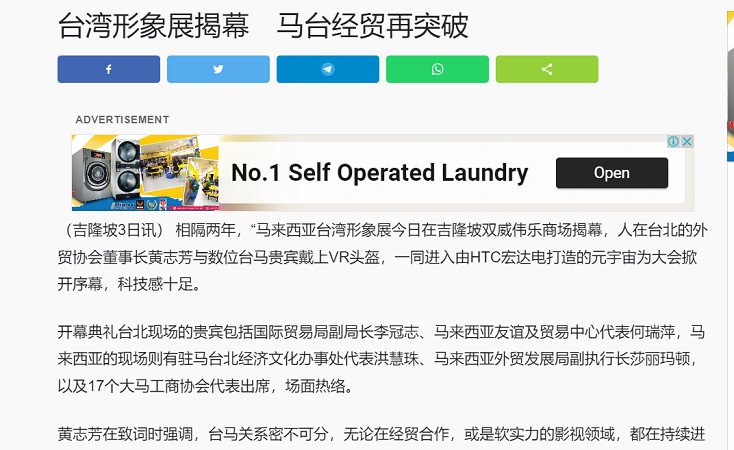Click the ADVERTISEMENT label above the banner
The height and width of the screenshot is (450, 734).
click(x=123, y=120)
